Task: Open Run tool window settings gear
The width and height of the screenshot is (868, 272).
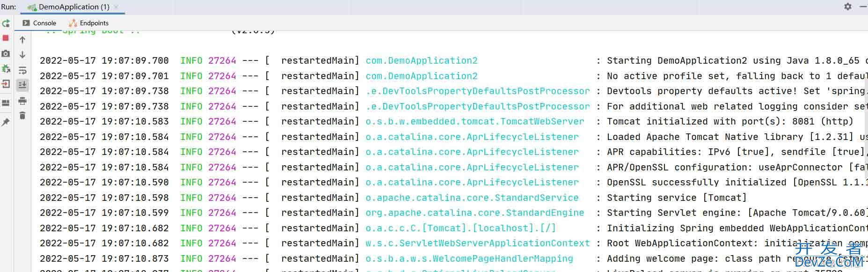Action: tap(847, 7)
